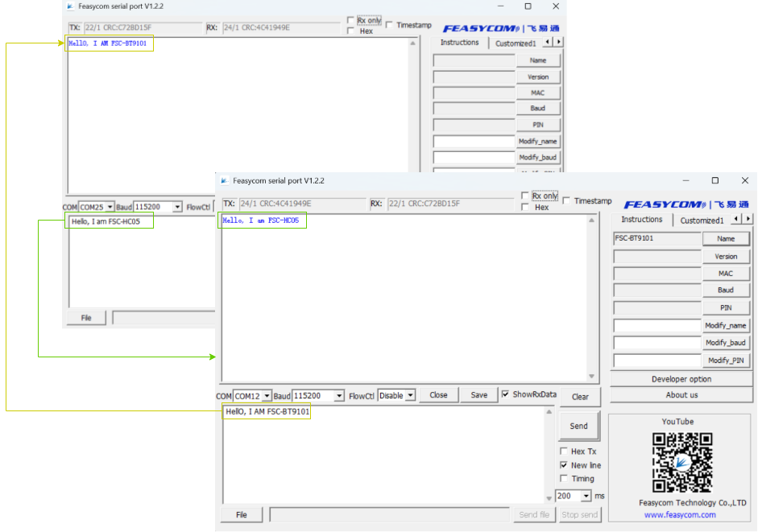This screenshot has width=758, height=532.
Task: Uncheck the New line option
Action: 565,465
